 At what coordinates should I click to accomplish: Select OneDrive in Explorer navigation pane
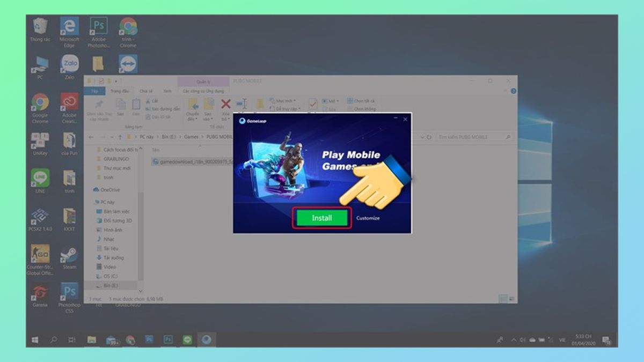106,190
